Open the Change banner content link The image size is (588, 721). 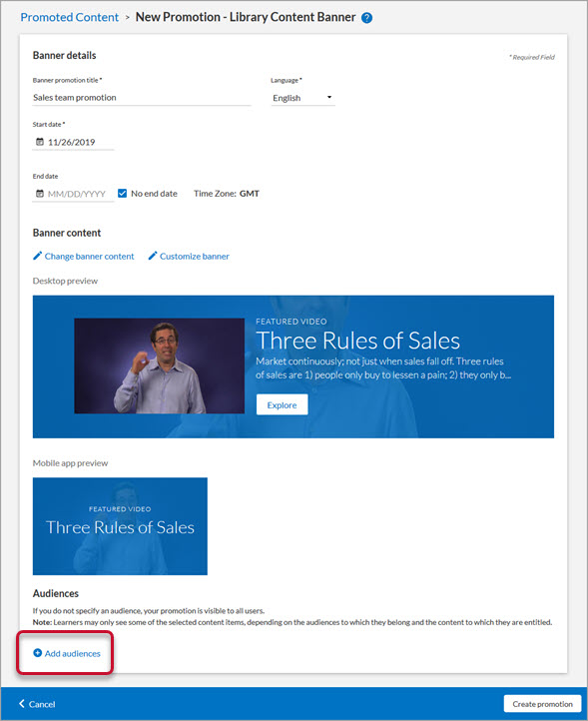pyautogui.click(x=89, y=256)
